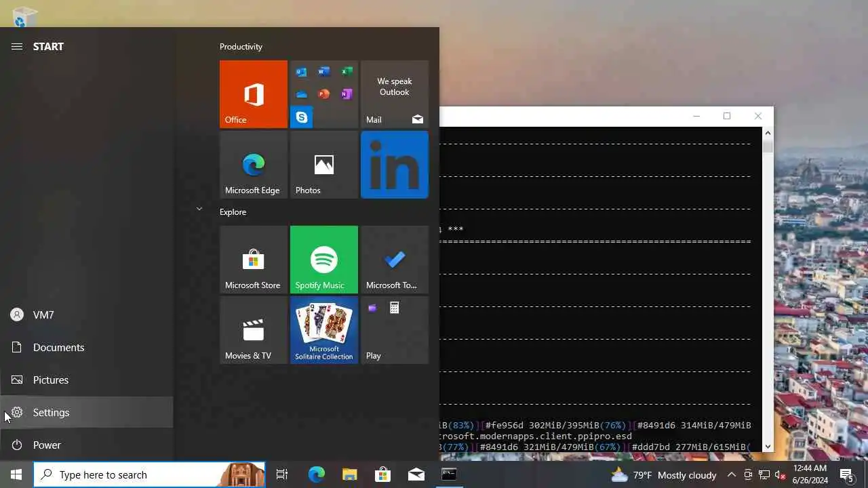The width and height of the screenshot is (868, 488).
Task: Show hidden system tray icons
Action: 732,475
